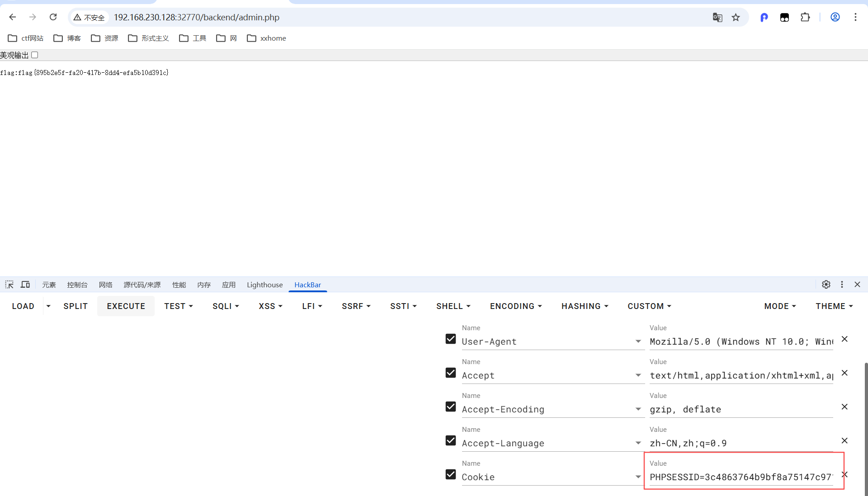
Task: Open the ENCODING dropdown
Action: pyautogui.click(x=516, y=306)
